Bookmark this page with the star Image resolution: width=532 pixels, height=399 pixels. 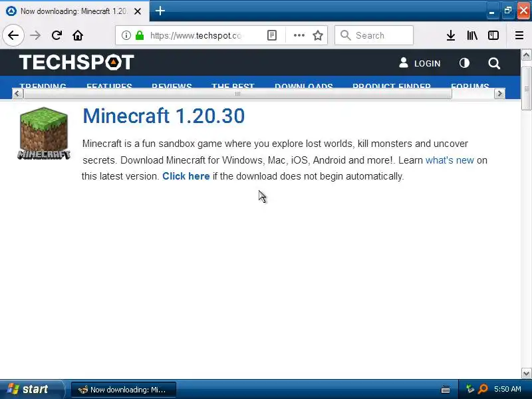318,35
